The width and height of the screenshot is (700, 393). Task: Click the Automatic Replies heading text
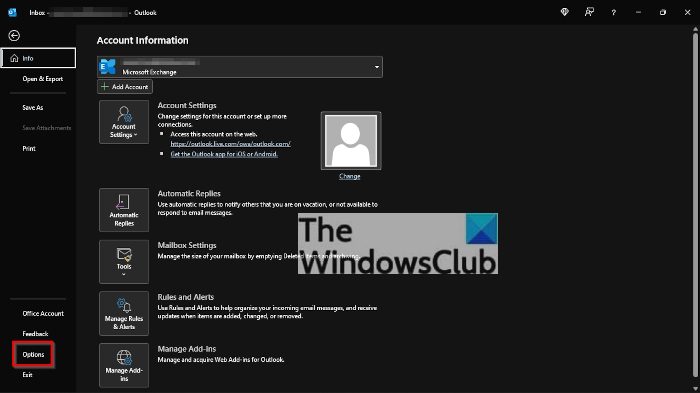click(x=189, y=193)
